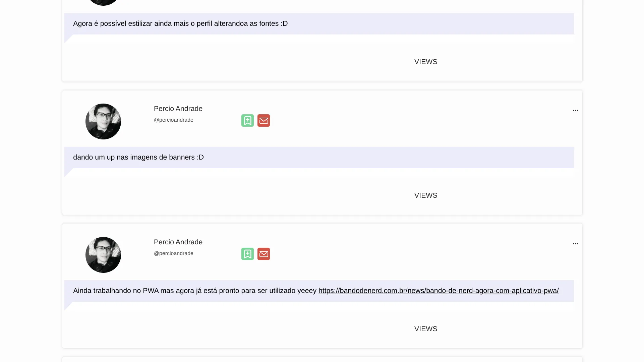Click green bookmark icon on PWA post
This screenshot has width=644, height=362.
tap(247, 254)
